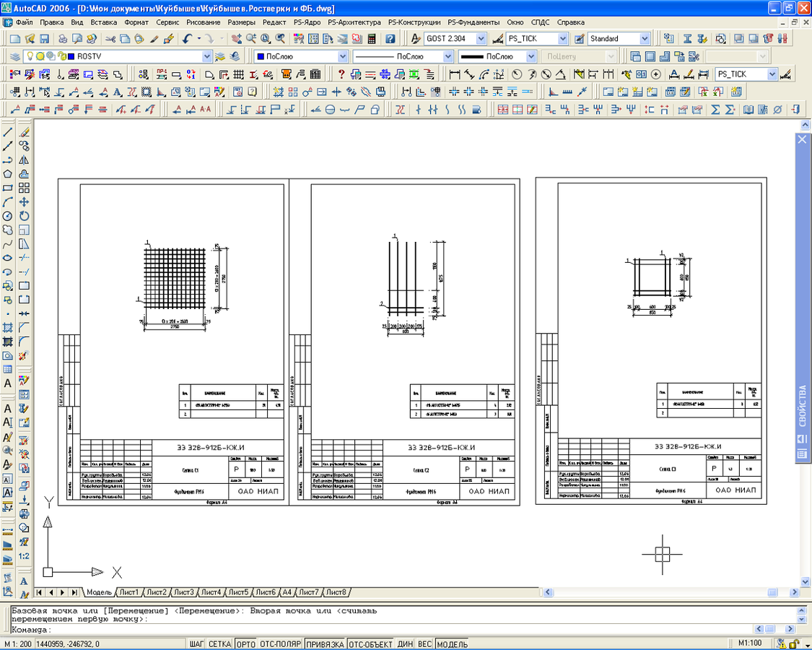Go to first layout tab arrow
This screenshot has width=812, height=650.
(40, 592)
